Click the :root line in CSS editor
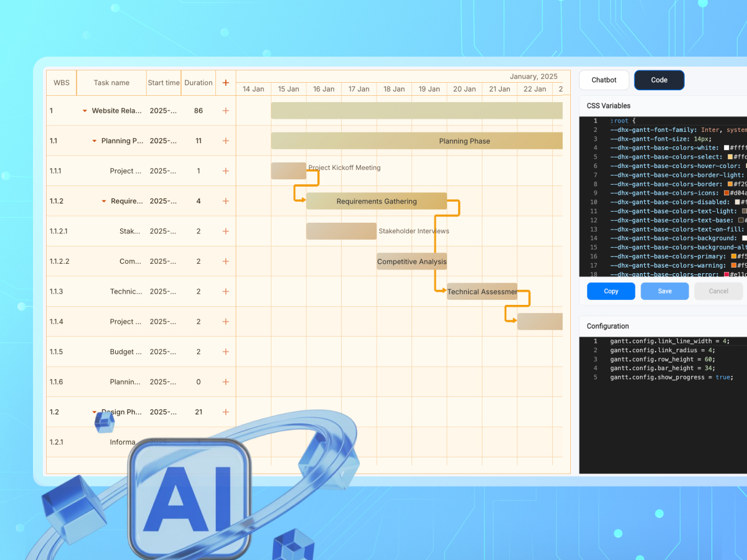This screenshot has height=560, width=747. 622,121
